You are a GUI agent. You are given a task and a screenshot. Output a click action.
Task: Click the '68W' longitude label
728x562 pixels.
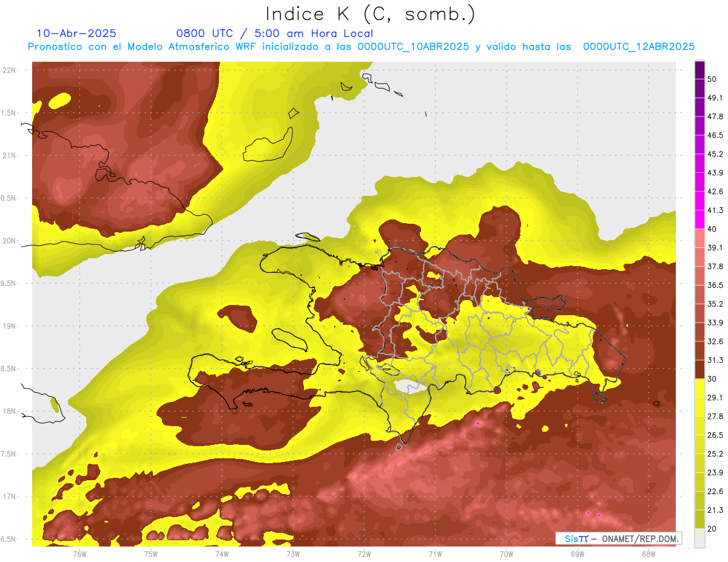click(x=649, y=554)
